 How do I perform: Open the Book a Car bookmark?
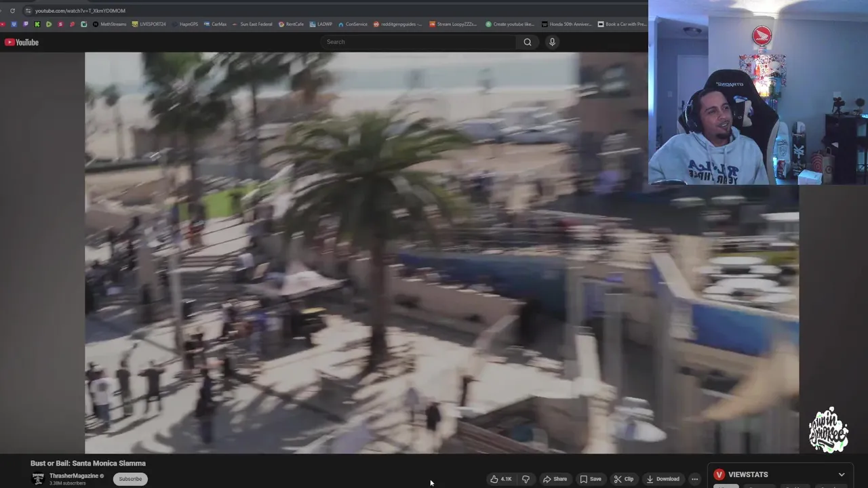pos(622,24)
